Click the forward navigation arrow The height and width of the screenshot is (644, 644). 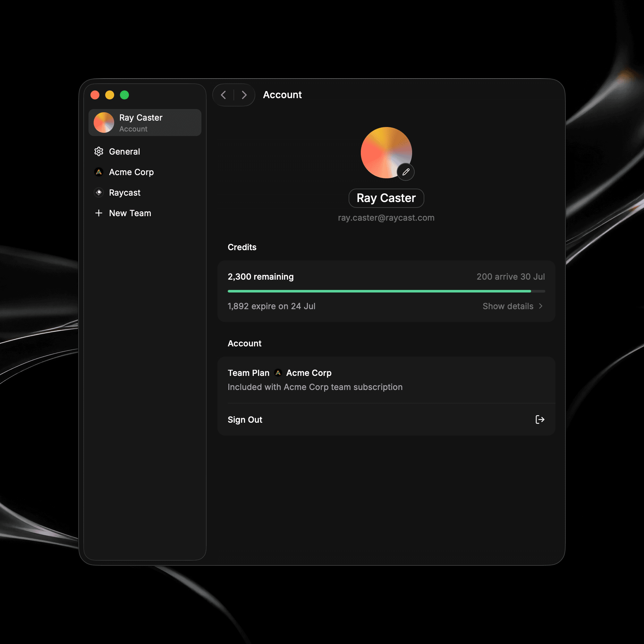[244, 95]
